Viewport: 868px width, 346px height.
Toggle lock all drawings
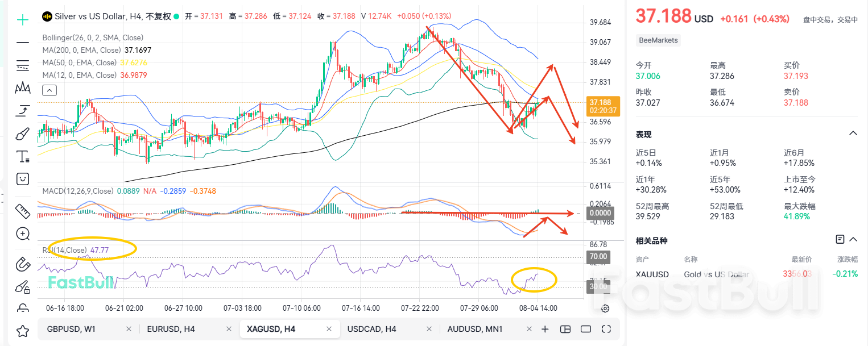coord(22,307)
